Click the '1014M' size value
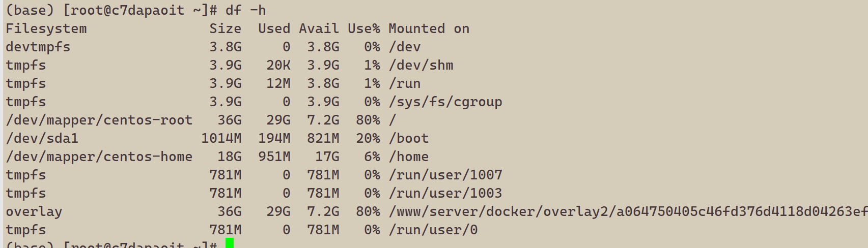 [x=221, y=139]
